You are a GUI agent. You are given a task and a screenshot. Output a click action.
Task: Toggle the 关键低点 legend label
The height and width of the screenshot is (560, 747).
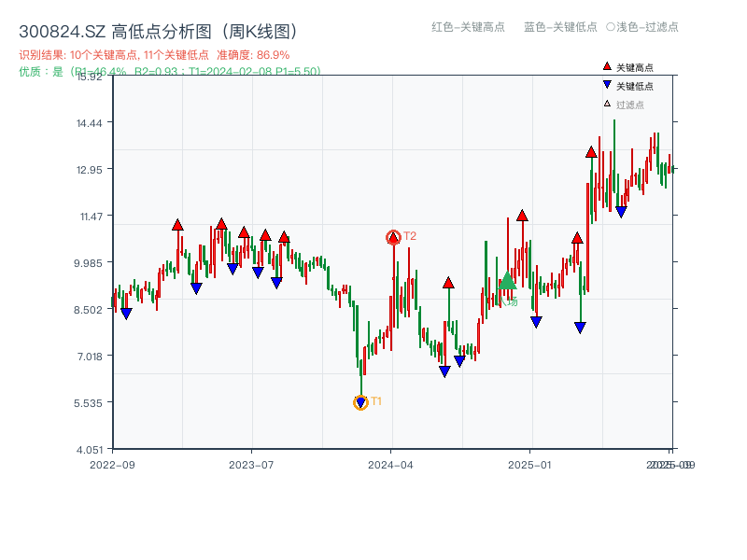tap(635, 86)
